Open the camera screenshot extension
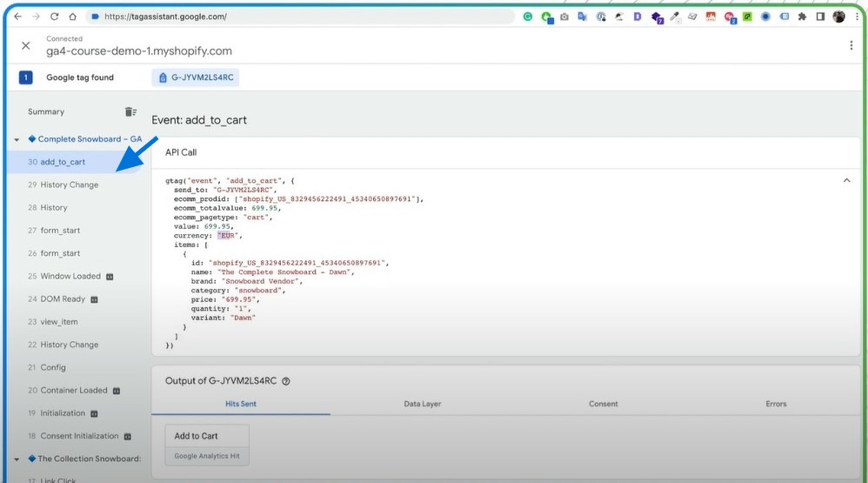This screenshot has height=483, width=868. pos(564,17)
